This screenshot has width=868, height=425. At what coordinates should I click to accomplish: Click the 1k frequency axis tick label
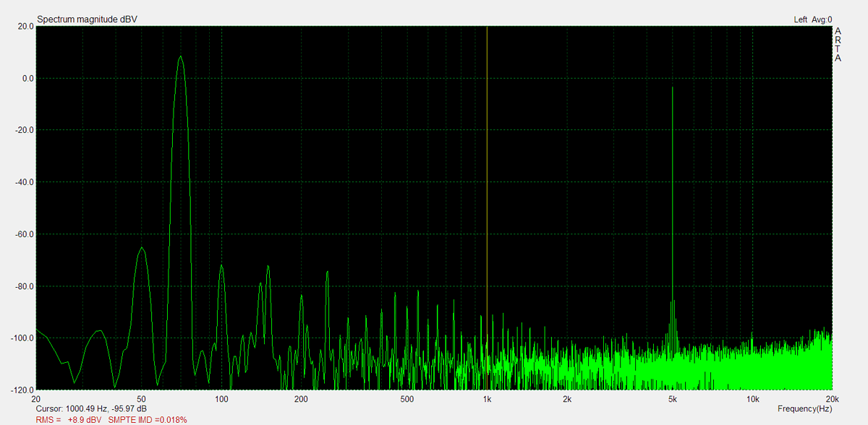pyautogui.click(x=488, y=399)
